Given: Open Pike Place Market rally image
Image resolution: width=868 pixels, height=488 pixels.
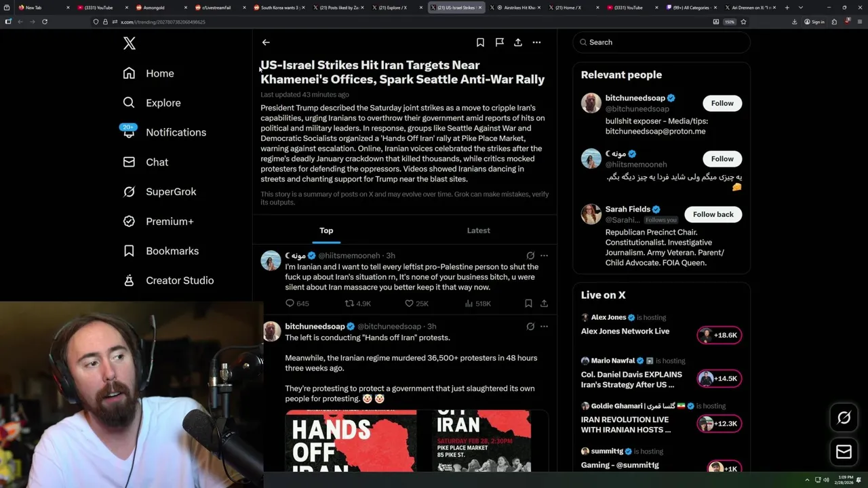Looking at the screenshot, I should 481,441.
